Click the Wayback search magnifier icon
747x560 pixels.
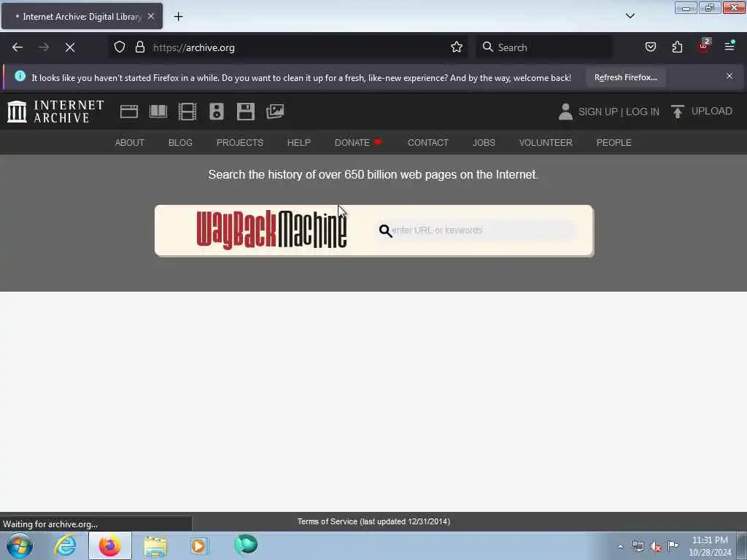tap(385, 231)
